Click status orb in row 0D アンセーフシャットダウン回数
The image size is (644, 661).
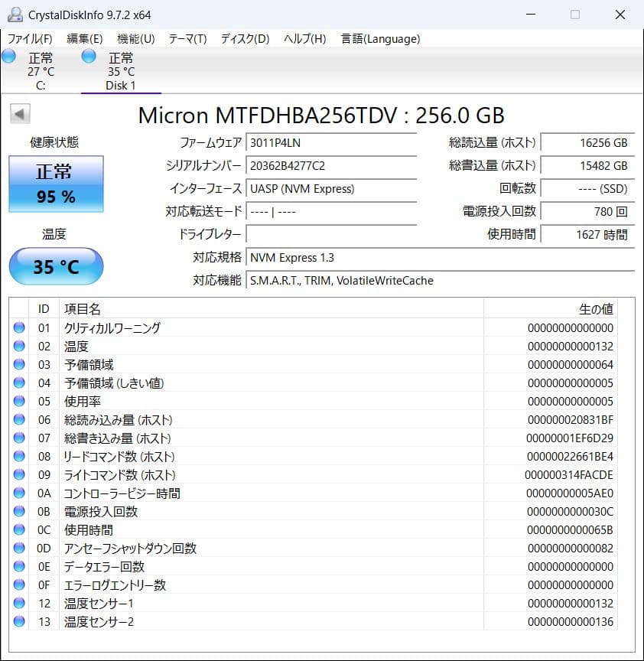point(19,548)
